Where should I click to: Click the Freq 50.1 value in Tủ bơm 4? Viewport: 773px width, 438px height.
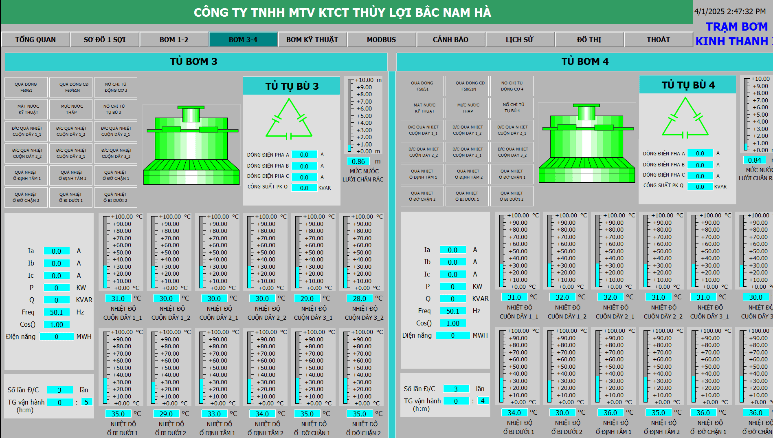coord(453,311)
